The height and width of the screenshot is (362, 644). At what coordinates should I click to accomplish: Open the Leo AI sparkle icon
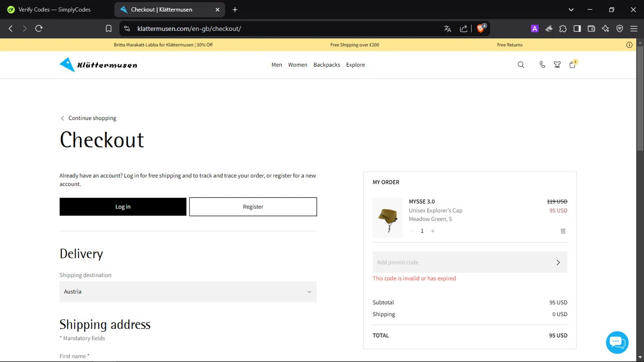coord(605,28)
